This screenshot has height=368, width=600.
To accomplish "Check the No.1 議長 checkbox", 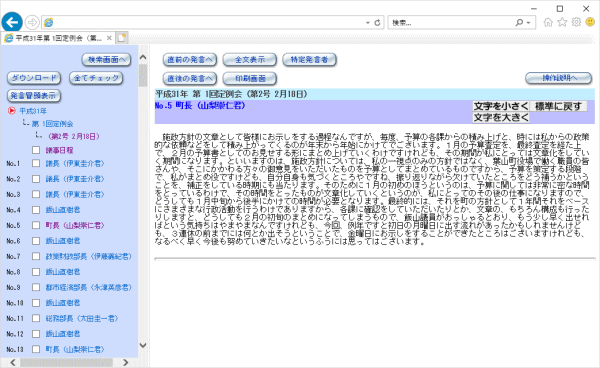I will [x=36, y=163].
